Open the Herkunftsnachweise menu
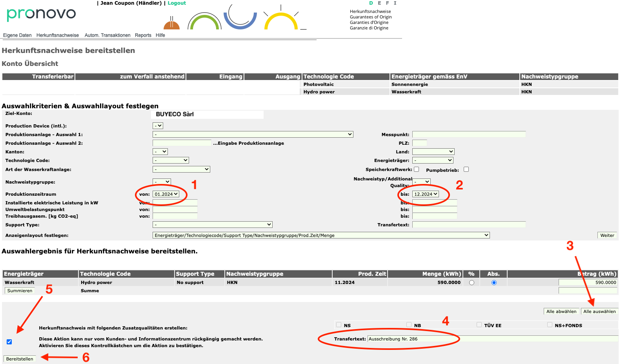Screen dimensions: 619x364 pos(58,35)
